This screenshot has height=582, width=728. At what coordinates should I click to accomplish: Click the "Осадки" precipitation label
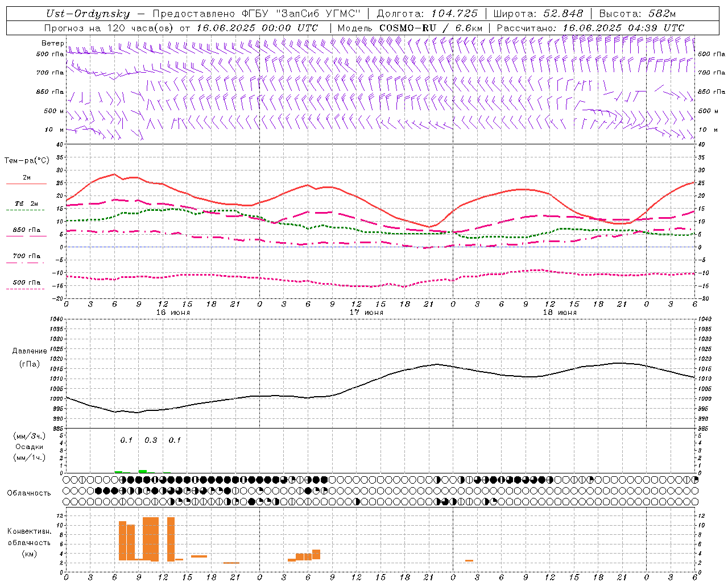pos(30,447)
